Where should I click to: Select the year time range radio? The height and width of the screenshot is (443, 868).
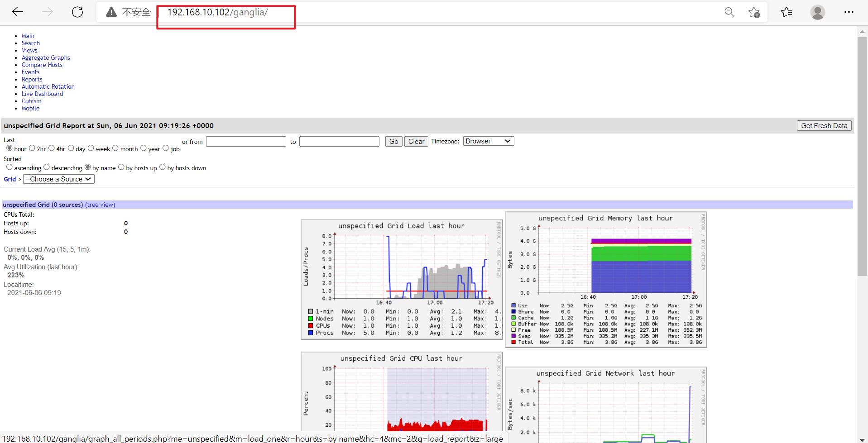[x=143, y=148]
